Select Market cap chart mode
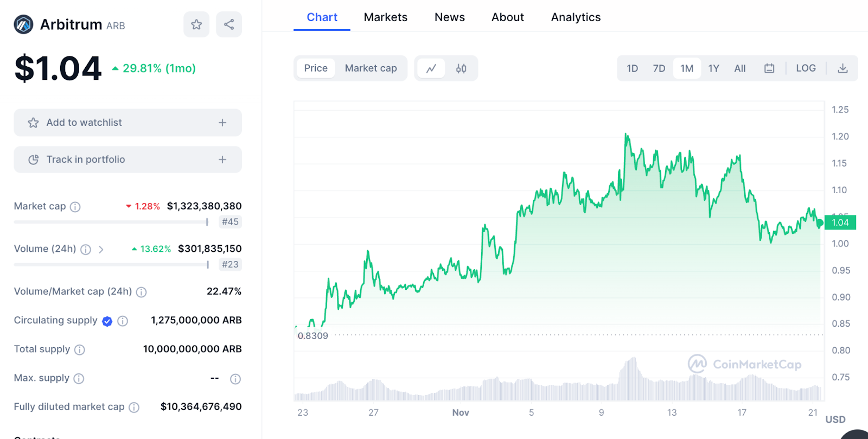 coord(371,68)
